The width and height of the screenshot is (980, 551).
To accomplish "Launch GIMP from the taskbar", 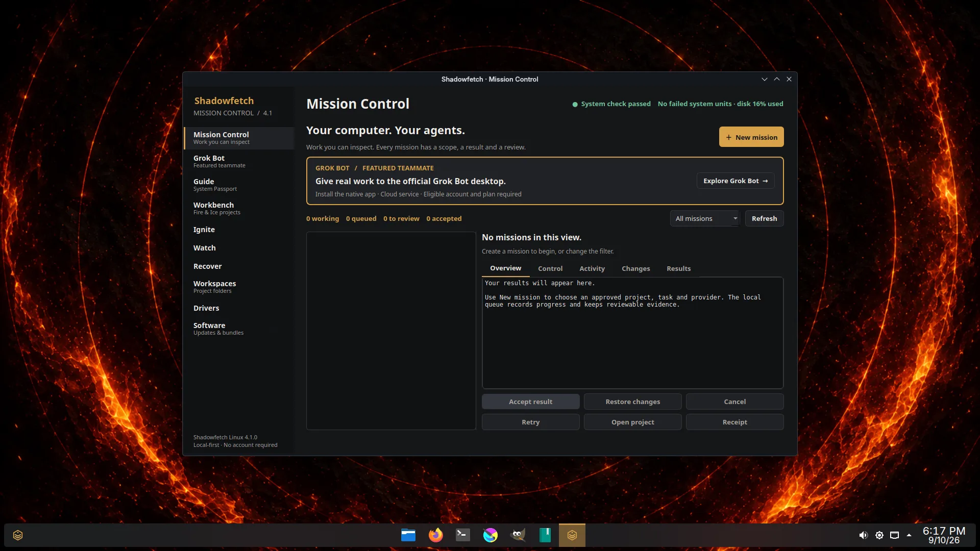I will click(x=518, y=535).
